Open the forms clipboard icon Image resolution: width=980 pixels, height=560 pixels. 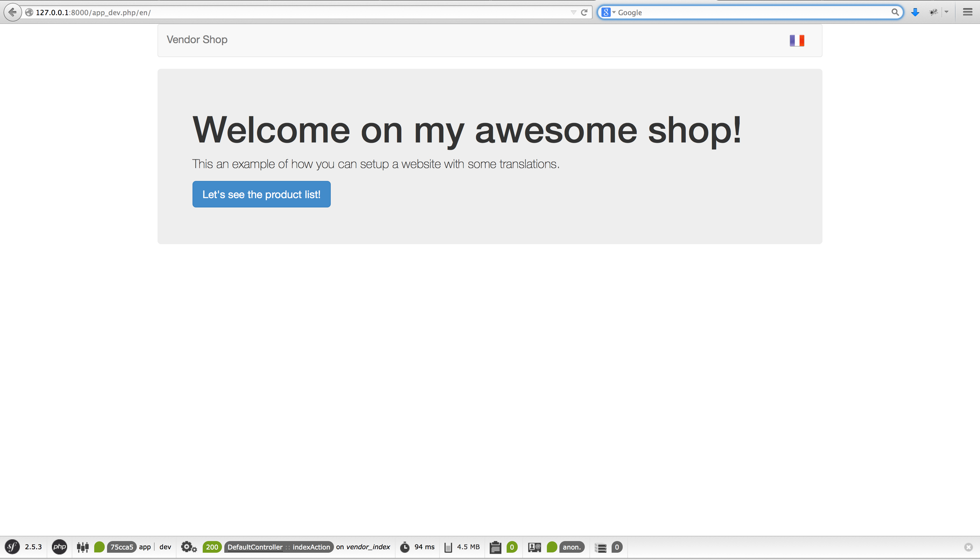[495, 547]
